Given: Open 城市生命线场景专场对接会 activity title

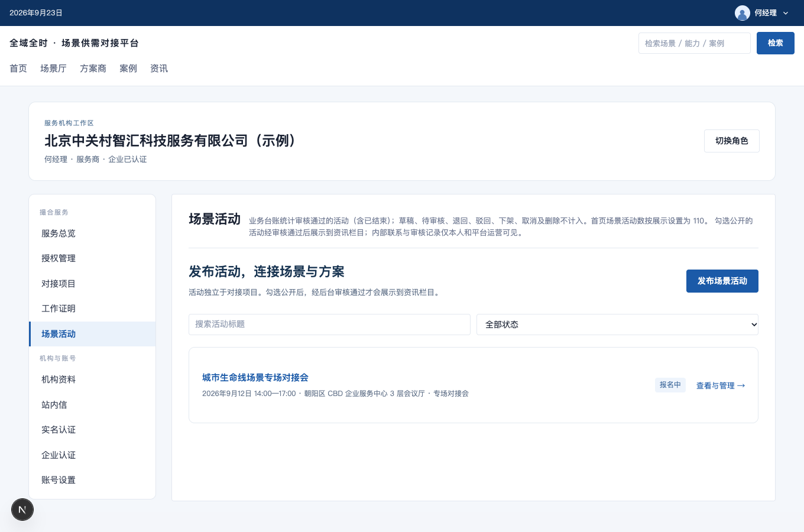Looking at the screenshot, I should [255, 377].
